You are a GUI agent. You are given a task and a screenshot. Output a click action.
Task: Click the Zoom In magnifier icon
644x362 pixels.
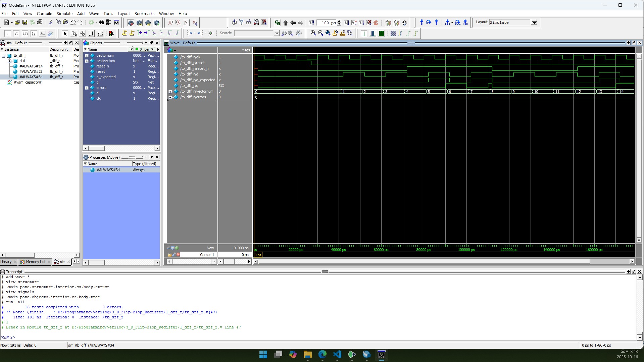point(313,33)
